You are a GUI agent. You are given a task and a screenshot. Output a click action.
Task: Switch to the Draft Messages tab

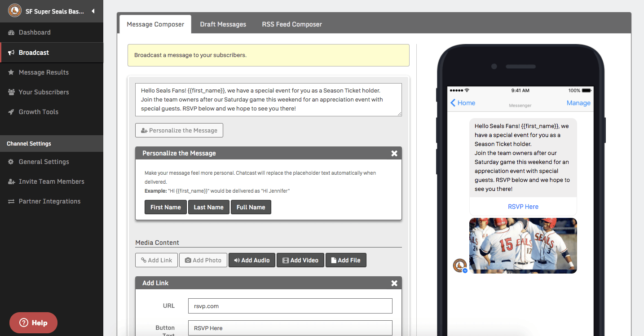click(x=223, y=24)
